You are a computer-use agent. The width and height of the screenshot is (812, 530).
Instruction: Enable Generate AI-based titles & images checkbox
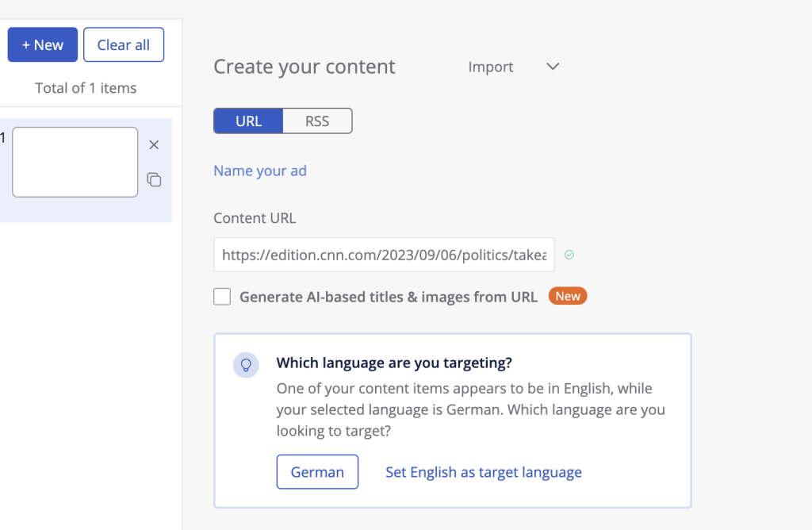click(223, 297)
